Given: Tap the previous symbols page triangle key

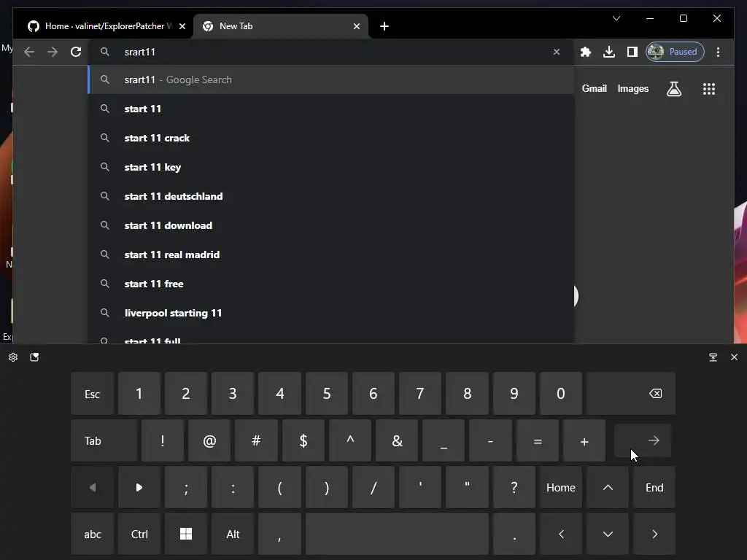Looking at the screenshot, I should tap(92, 488).
